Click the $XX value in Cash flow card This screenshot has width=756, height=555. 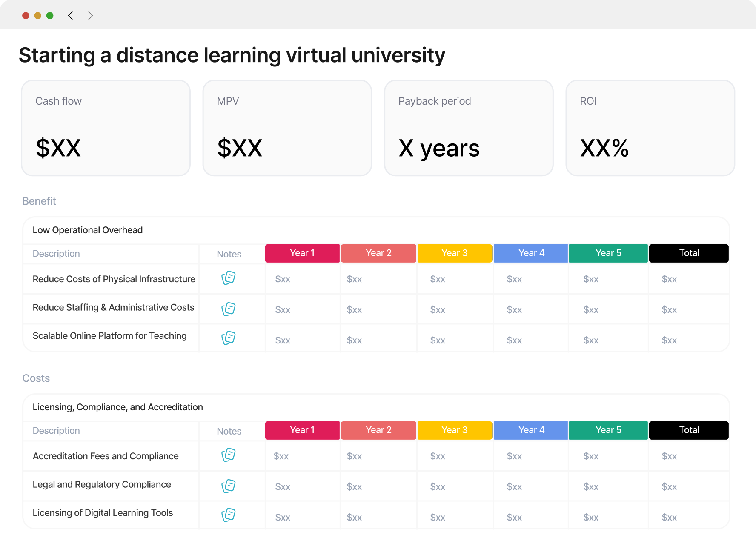58,148
